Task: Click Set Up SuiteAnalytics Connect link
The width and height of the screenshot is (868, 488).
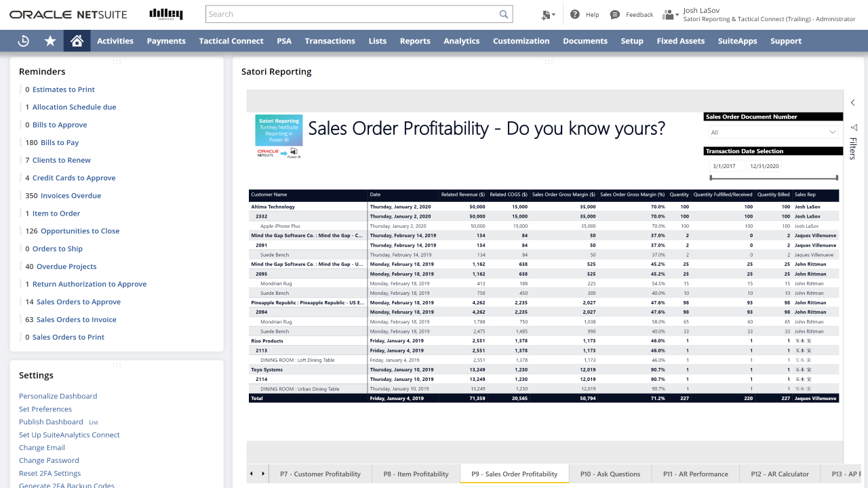Action: point(69,434)
